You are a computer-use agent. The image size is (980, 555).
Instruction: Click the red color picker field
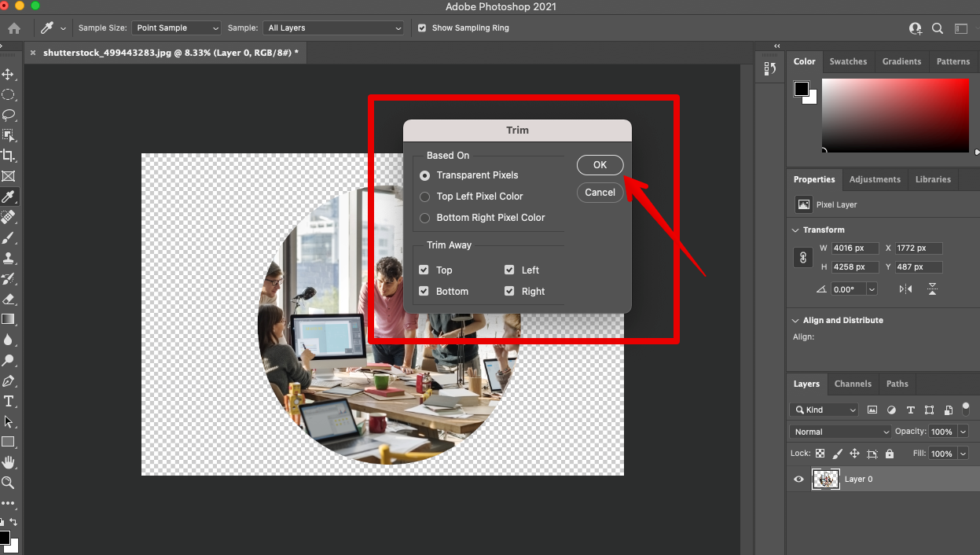(895, 115)
